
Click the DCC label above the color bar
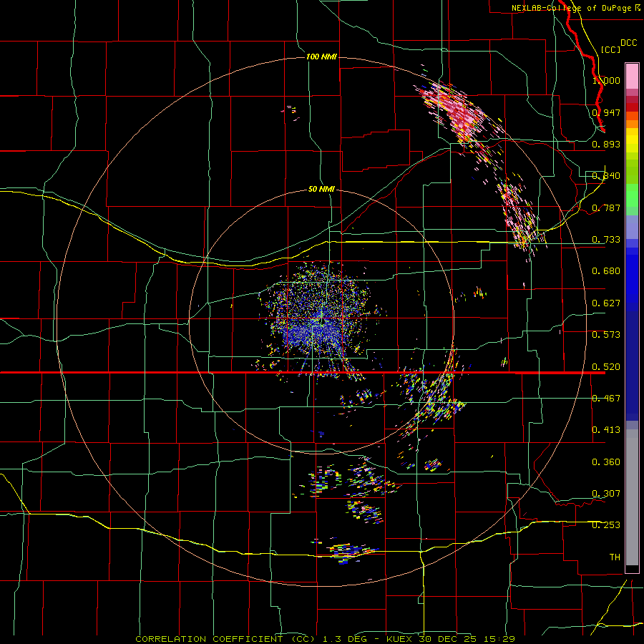click(x=629, y=43)
